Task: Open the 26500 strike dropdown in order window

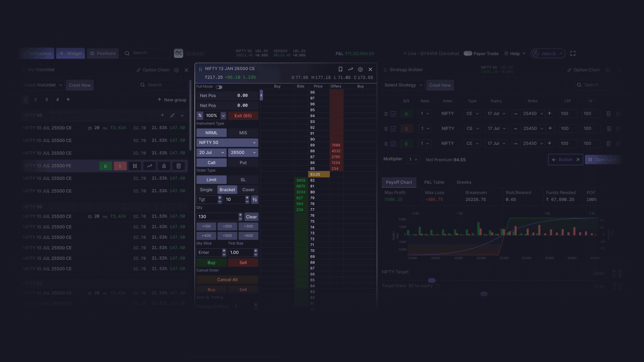Action: [x=243, y=153]
